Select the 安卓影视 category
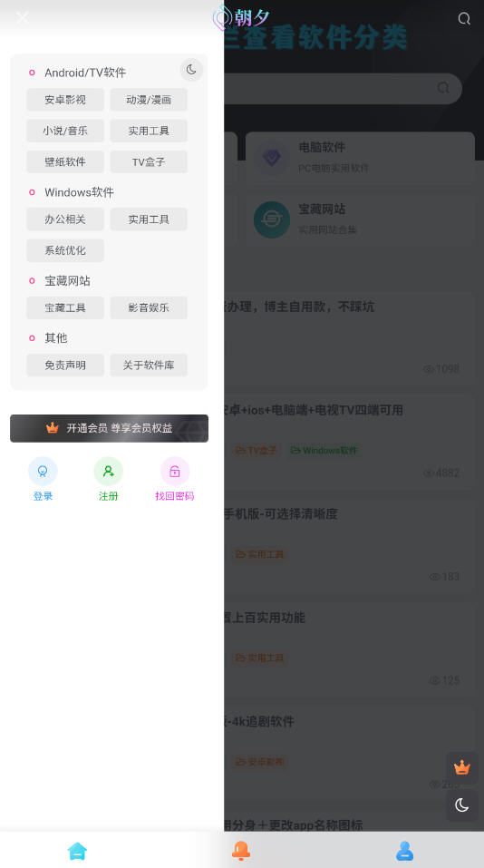 (65, 100)
